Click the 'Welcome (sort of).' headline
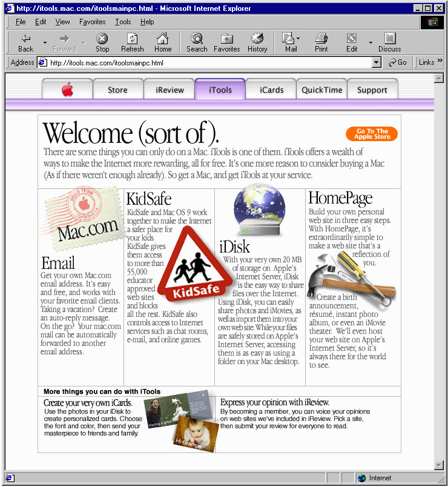 pyautogui.click(x=131, y=133)
